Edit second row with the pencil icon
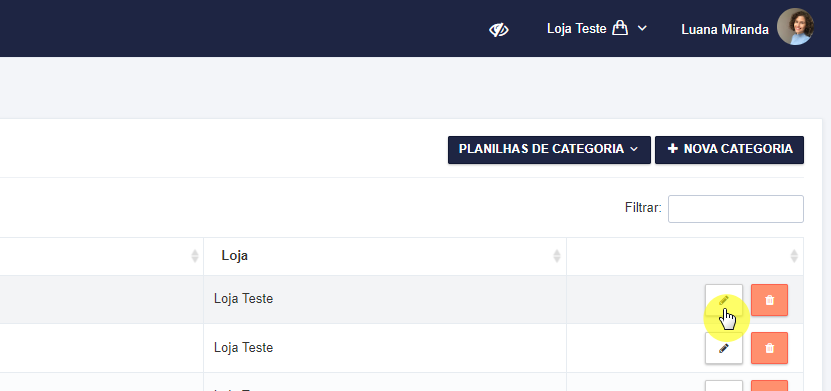Screen dimensions: 831x391 pos(724,348)
